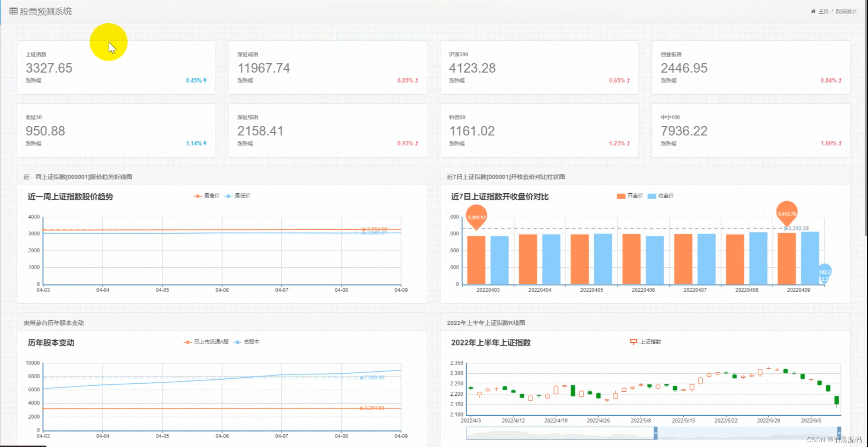868x447 pixels.
Task: Click the 3,201.12 orange pin marker
Action: pos(476,216)
